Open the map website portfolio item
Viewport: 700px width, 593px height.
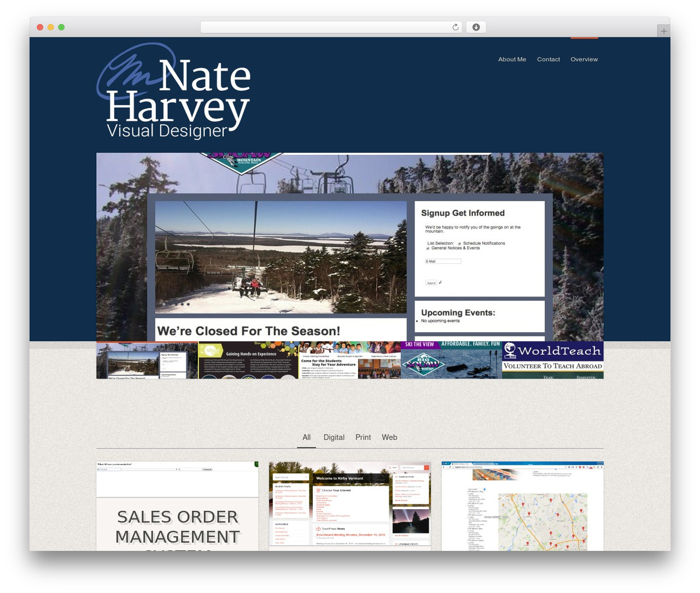coord(523,506)
